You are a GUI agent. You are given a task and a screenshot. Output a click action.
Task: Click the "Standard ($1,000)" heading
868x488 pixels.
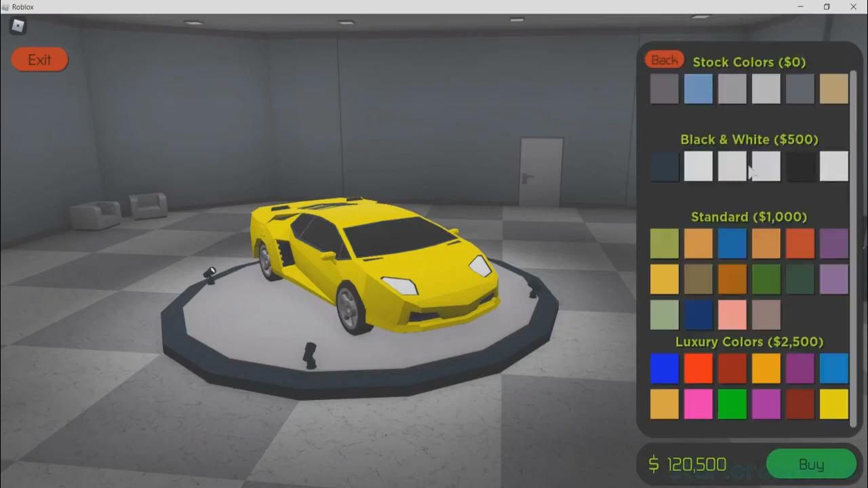749,217
